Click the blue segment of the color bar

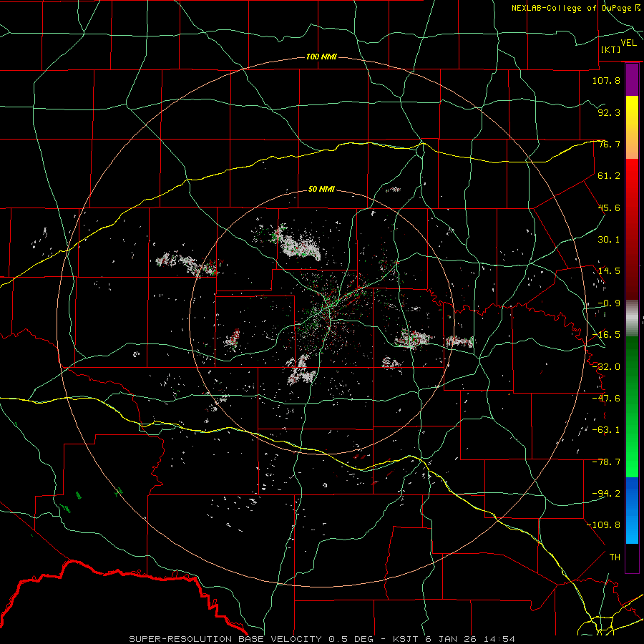[x=632, y=510]
